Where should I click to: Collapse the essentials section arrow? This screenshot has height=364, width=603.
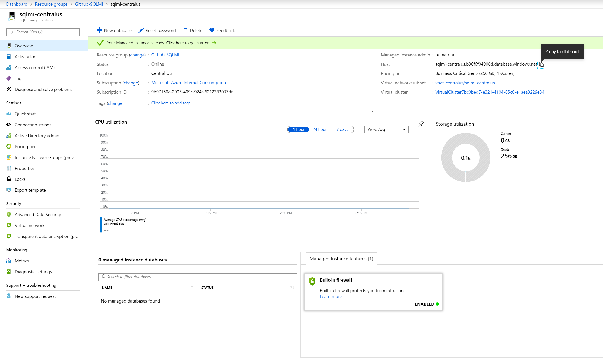point(372,111)
